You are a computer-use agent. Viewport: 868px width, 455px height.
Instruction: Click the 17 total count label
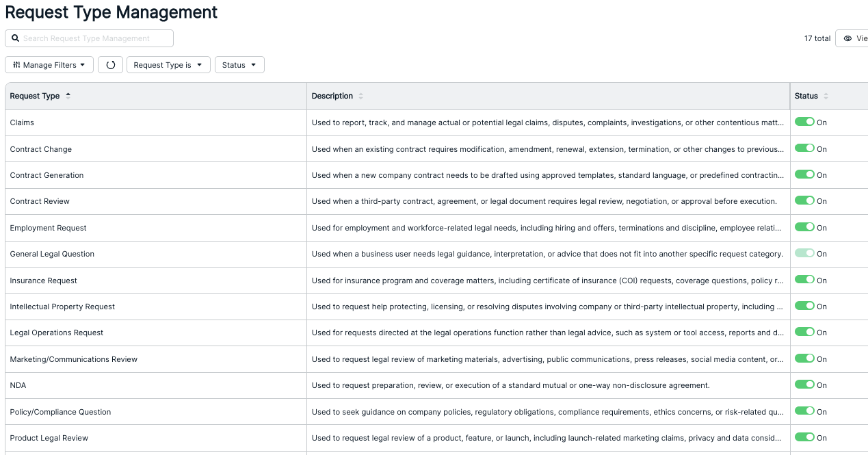tap(817, 38)
